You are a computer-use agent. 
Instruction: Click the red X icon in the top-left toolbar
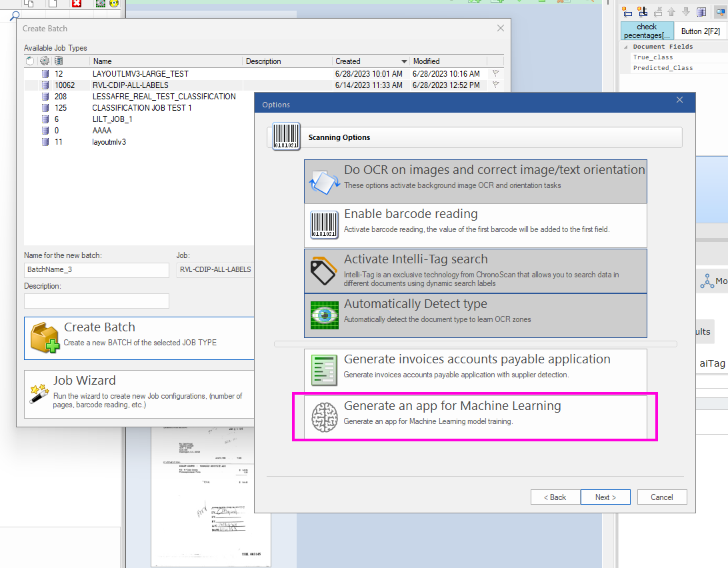77,4
